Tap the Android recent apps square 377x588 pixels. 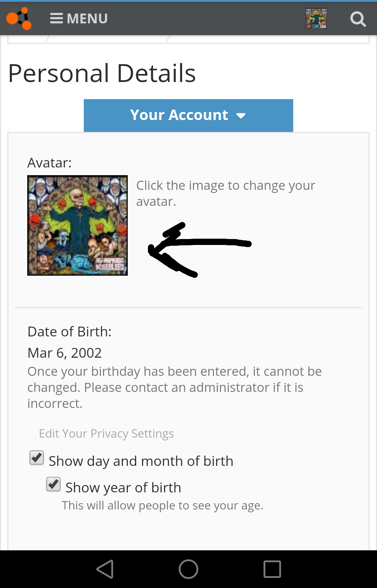[x=272, y=569]
